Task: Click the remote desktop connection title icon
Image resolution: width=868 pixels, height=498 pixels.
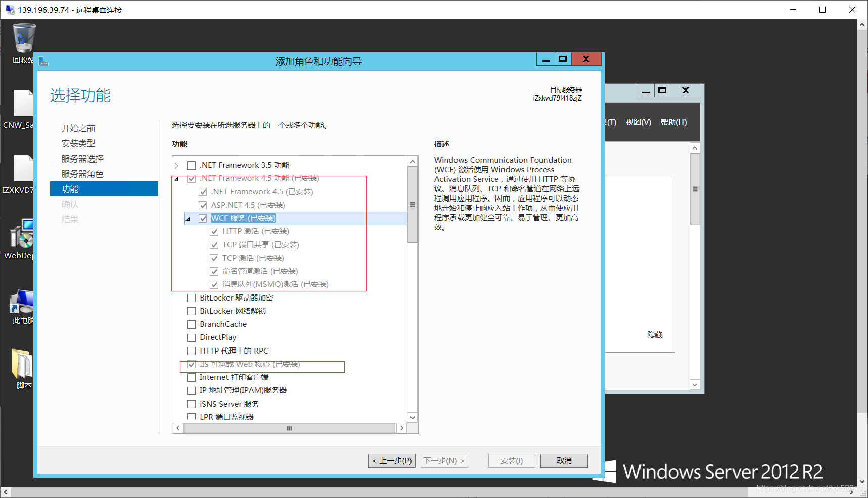Action: click(x=10, y=10)
